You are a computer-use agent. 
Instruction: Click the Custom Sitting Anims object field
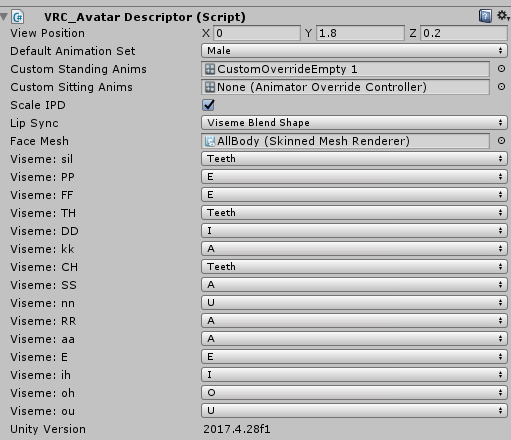(x=345, y=87)
